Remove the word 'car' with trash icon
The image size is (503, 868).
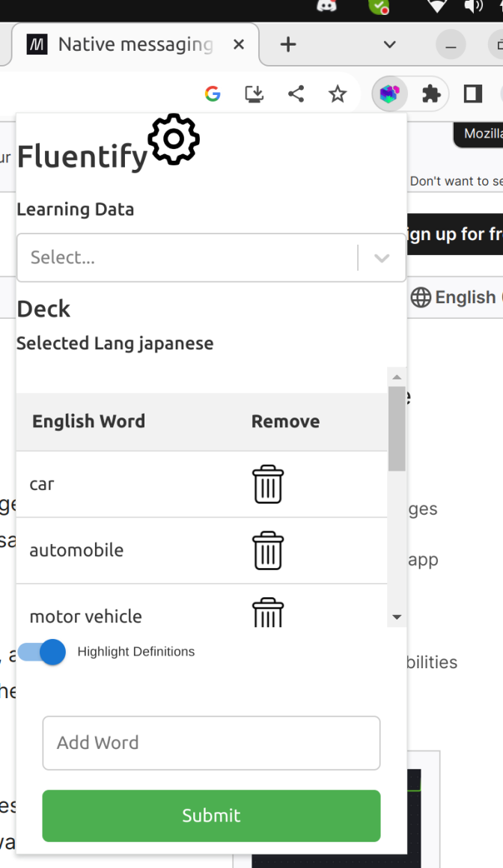click(267, 484)
